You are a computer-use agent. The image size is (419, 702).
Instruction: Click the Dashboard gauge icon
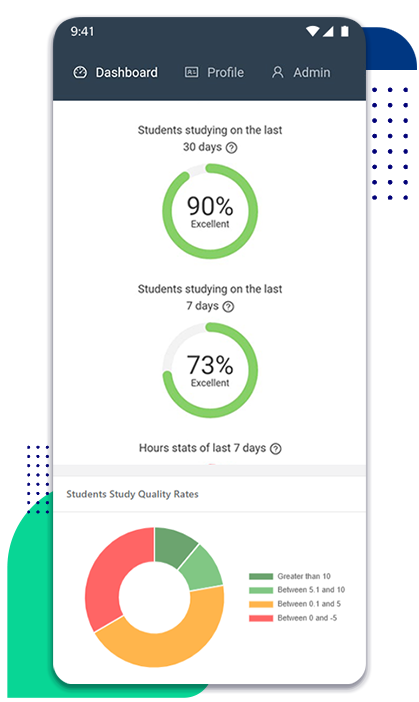pyautogui.click(x=80, y=73)
